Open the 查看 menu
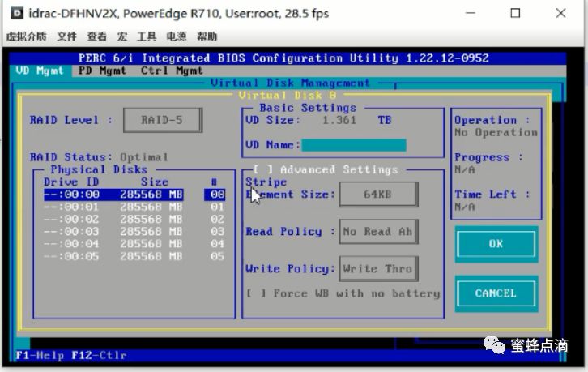The width and height of the screenshot is (588, 372). pyautogui.click(x=96, y=36)
